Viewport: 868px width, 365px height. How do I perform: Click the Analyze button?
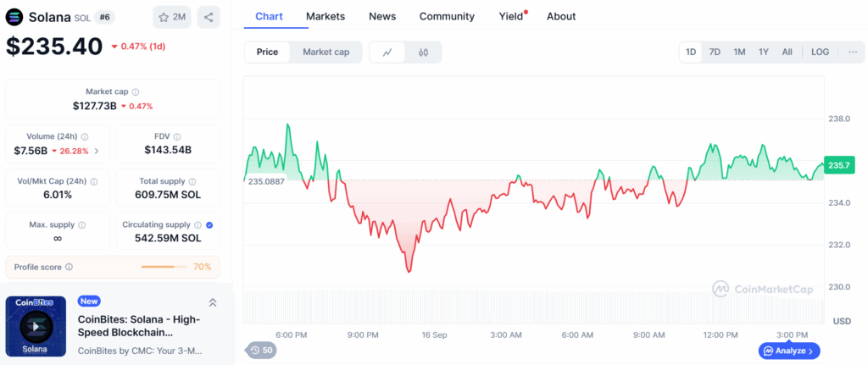pos(789,351)
